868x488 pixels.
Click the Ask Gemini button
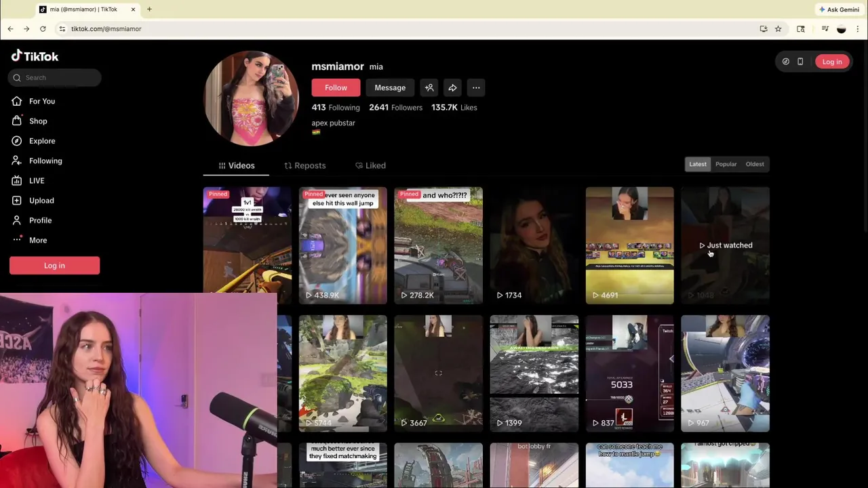tap(839, 9)
